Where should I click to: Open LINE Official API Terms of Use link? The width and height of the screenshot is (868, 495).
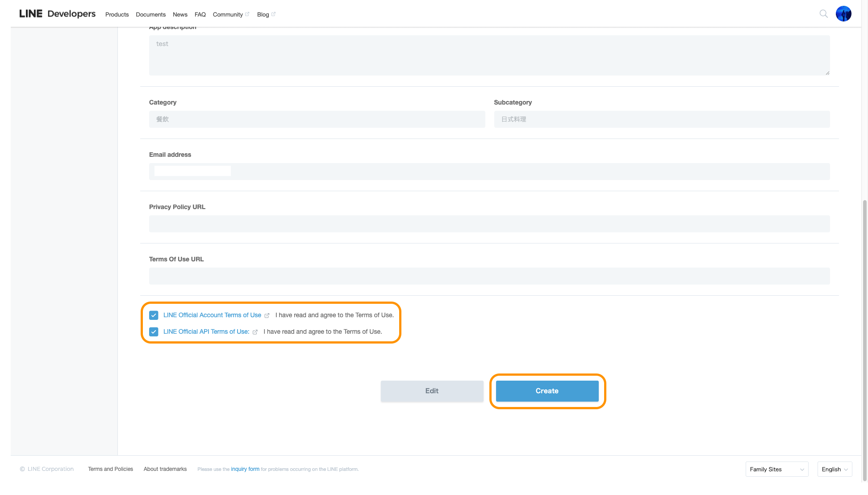tap(206, 332)
